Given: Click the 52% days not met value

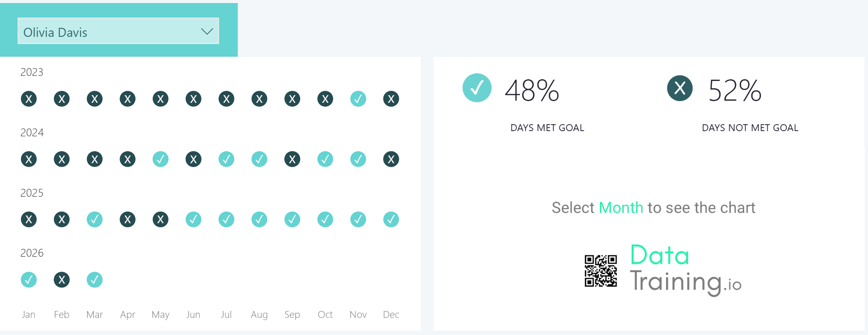Looking at the screenshot, I should pyautogui.click(x=735, y=91).
